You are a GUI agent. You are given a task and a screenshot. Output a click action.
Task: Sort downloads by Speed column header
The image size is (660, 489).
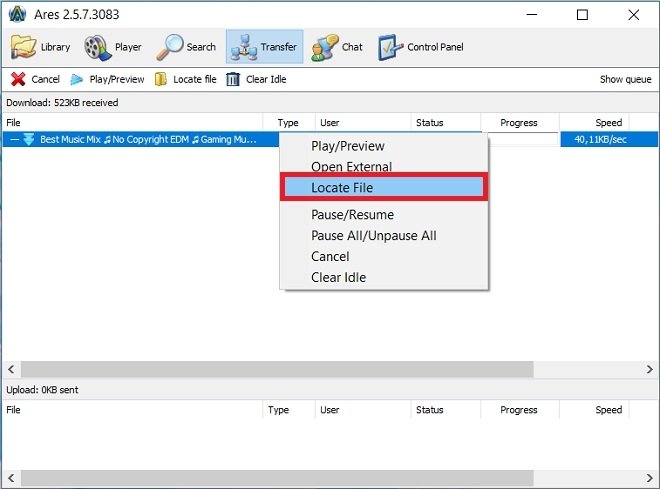[x=594, y=122]
